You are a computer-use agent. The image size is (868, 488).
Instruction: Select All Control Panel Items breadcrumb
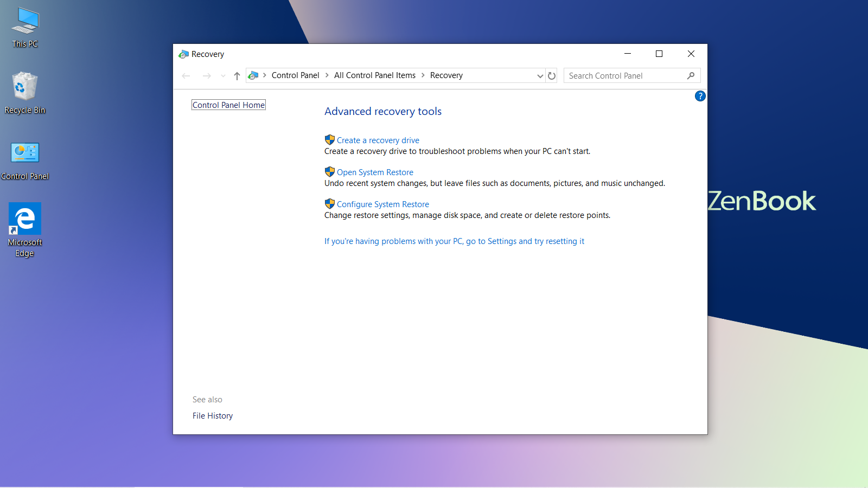point(375,75)
